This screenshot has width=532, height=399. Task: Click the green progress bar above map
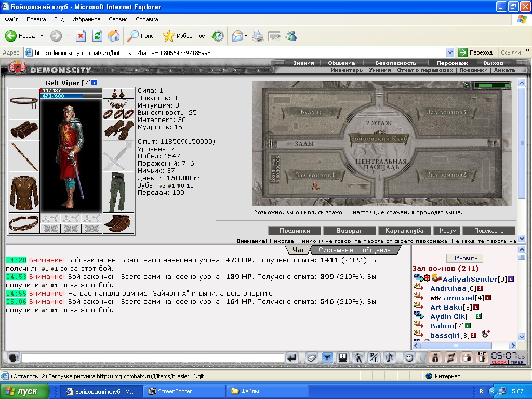tap(492, 85)
